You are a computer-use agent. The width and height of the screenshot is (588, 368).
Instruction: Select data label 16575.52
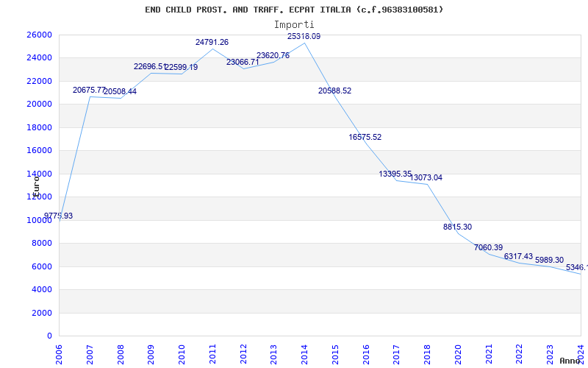click(x=365, y=138)
